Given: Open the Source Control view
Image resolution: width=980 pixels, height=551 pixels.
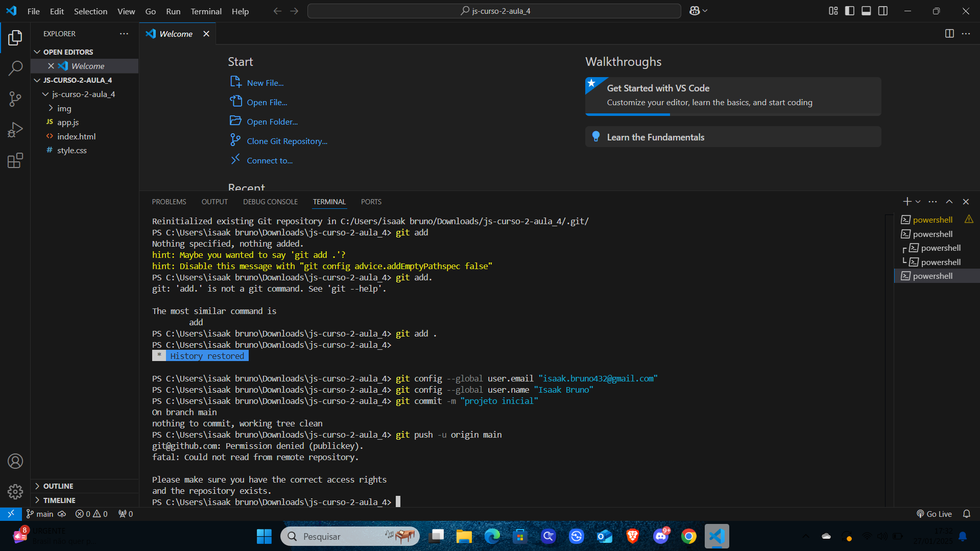Looking at the screenshot, I should pyautogui.click(x=15, y=99).
